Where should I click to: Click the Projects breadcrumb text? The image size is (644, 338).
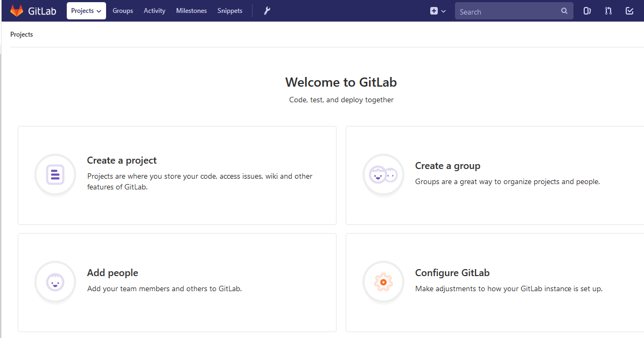tap(22, 34)
